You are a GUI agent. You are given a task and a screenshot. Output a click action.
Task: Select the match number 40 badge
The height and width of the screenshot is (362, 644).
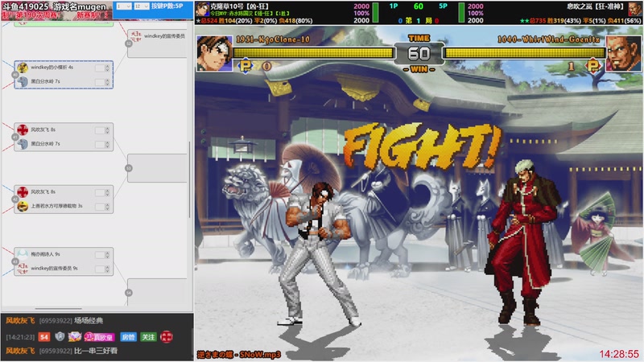(15, 75)
